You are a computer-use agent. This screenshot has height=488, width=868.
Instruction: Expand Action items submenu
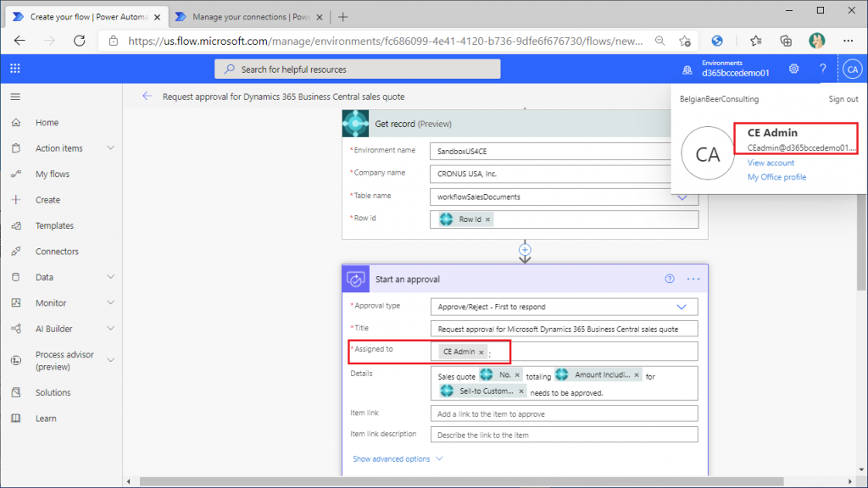coord(111,147)
